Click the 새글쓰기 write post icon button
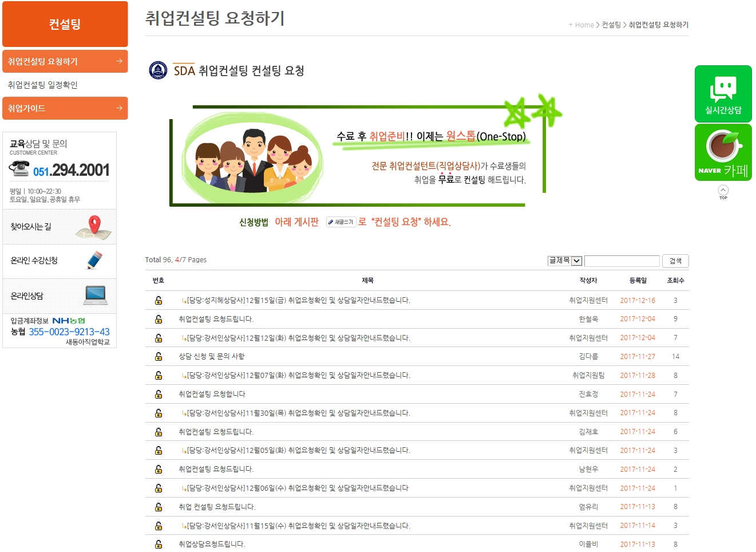Image resolution: width=756 pixels, height=552 pixels. point(341,222)
